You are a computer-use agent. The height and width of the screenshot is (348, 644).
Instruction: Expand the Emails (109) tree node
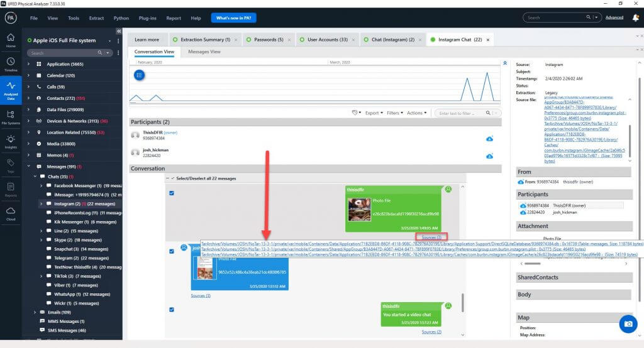(x=35, y=312)
